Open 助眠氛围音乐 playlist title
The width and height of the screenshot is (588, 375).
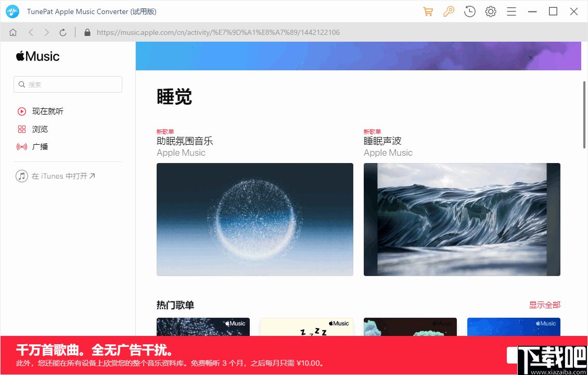(x=185, y=141)
